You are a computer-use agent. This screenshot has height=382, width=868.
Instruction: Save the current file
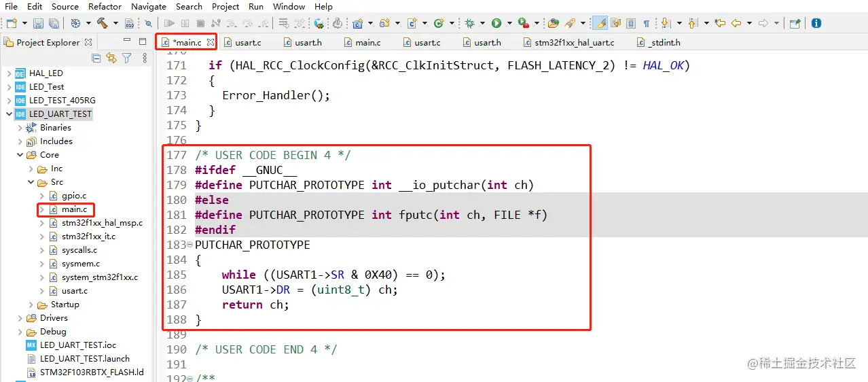click(38, 23)
